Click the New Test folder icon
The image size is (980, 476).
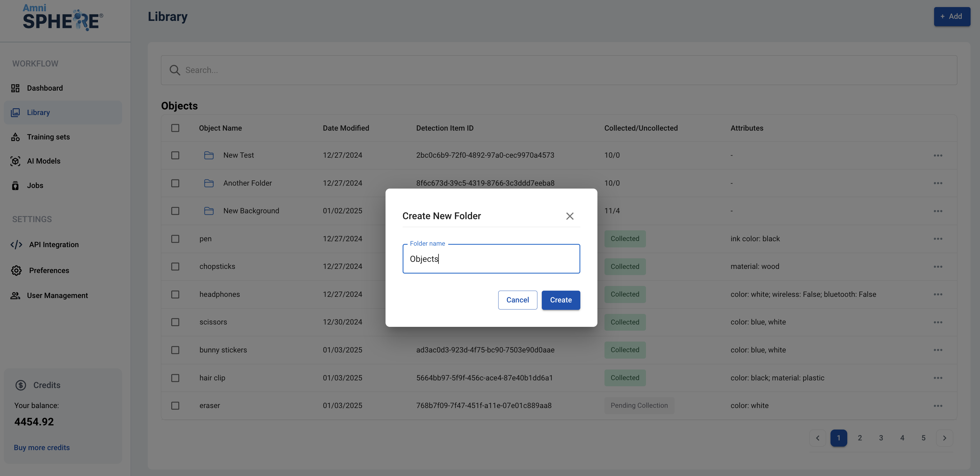[209, 155]
